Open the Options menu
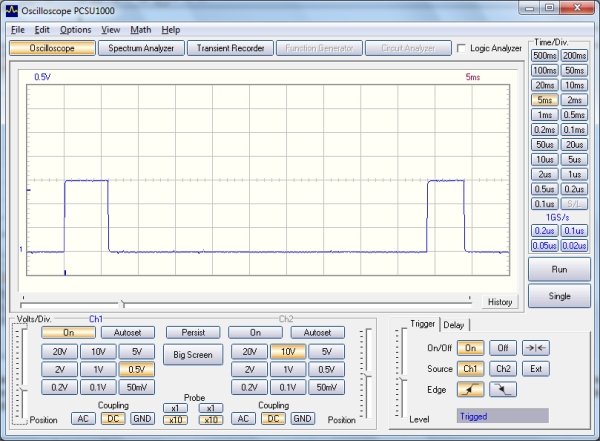The height and width of the screenshot is (441, 600). click(75, 30)
